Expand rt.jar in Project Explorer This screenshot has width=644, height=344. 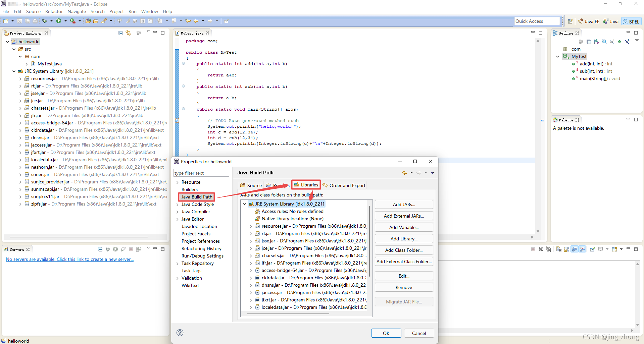tap(20, 86)
